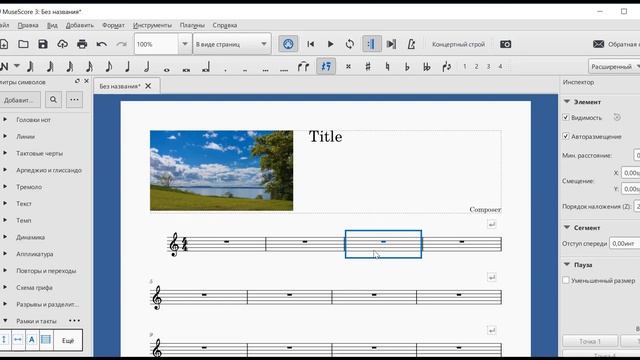Open the zoom 100% dropdown
The height and width of the screenshot is (360, 640).
[184, 44]
